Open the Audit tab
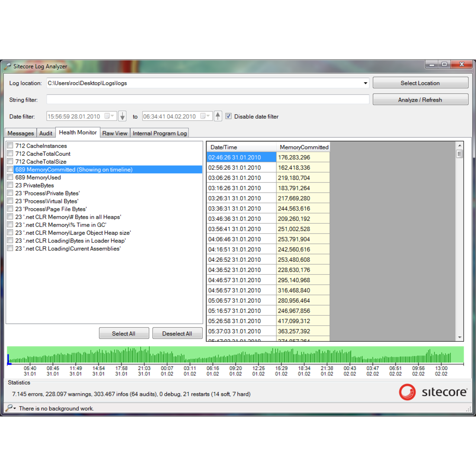 pyautogui.click(x=46, y=133)
